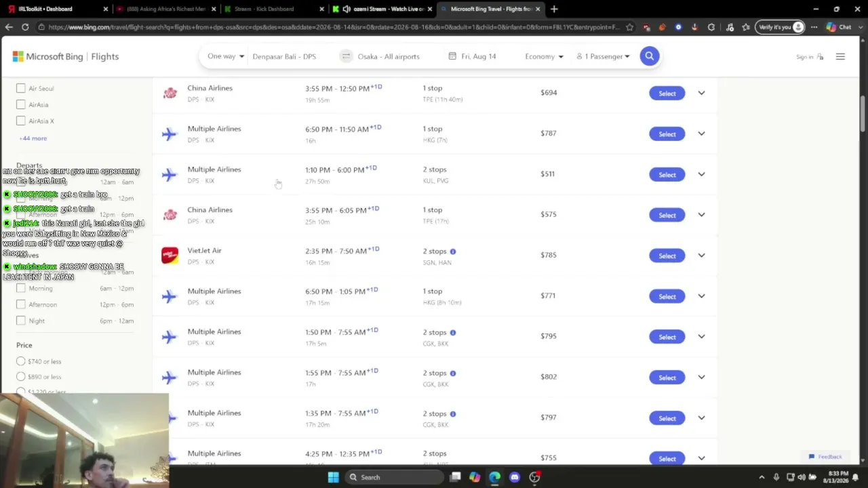Viewport: 868px width, 488px height.
Task: Check the AirAsia X airline filter
Action: [x=21, y=121]
